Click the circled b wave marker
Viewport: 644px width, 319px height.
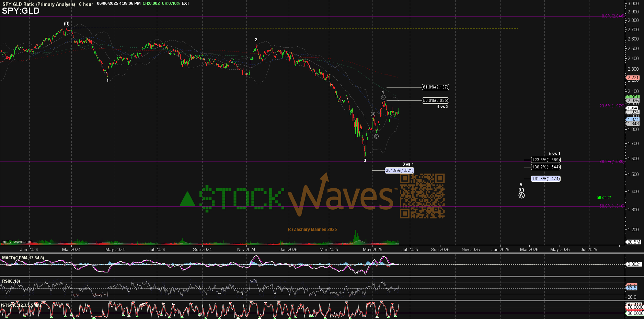pos(376,136)
